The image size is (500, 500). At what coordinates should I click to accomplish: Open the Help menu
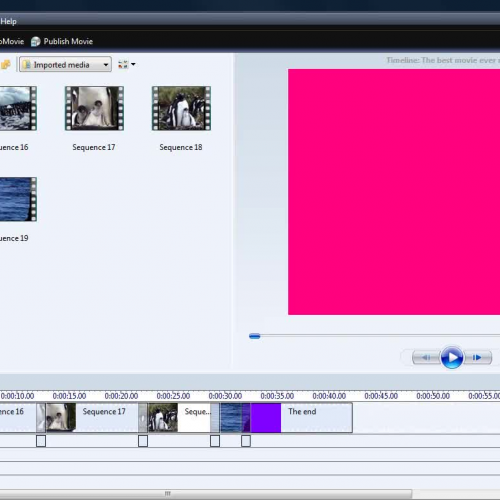8,21
